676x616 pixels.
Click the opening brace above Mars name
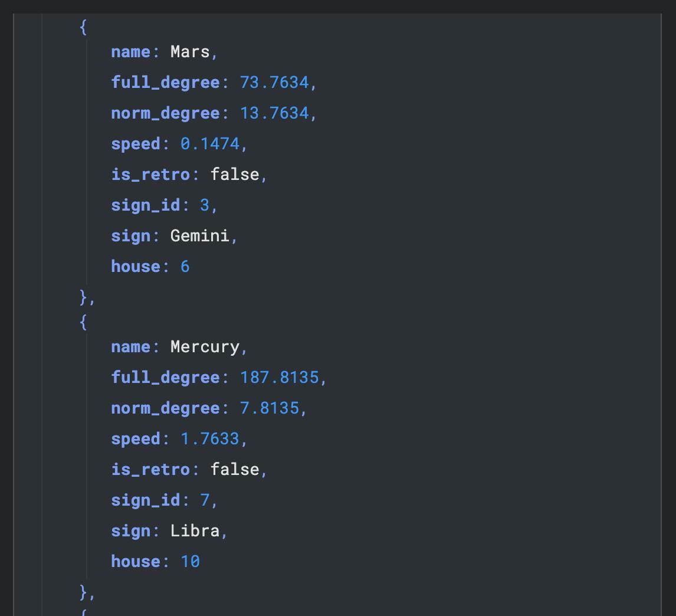pos(83,27)
